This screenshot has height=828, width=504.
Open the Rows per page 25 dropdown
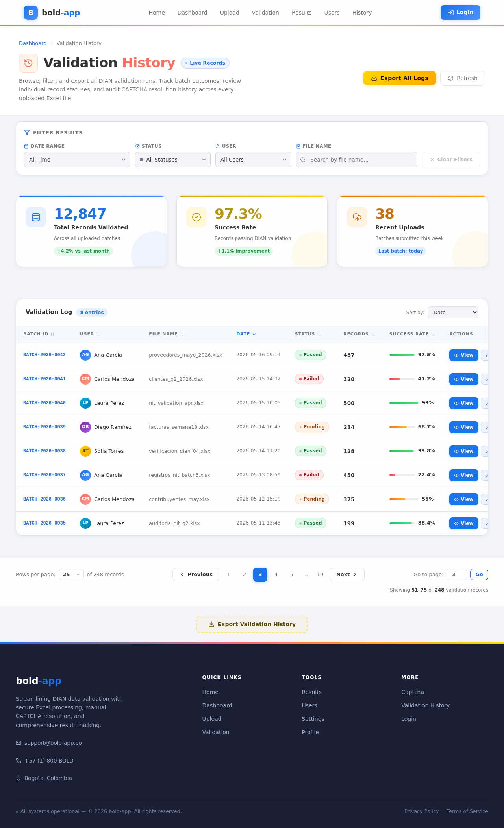[x=71, y=575]
